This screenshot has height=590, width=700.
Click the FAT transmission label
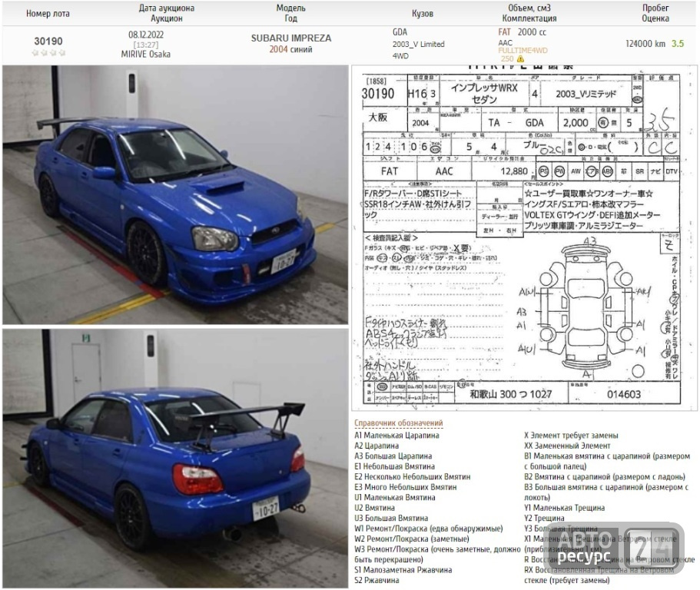click(x=505, y=32)
